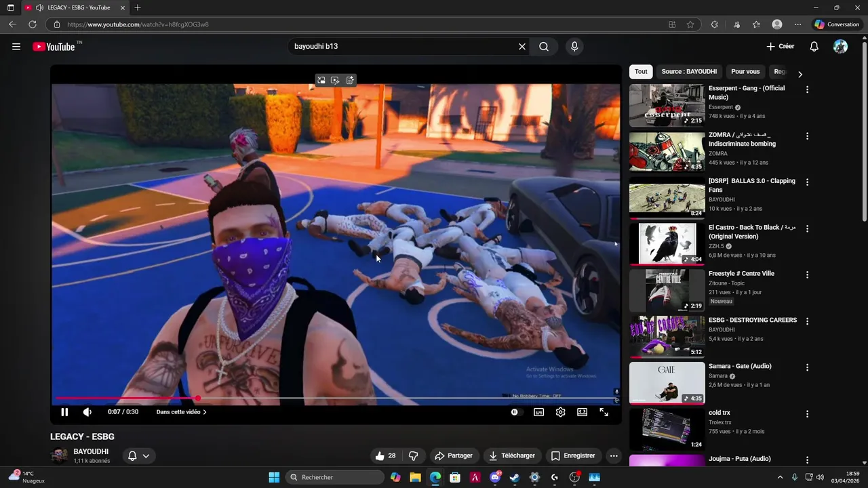The image size is (868, 488).
Task: Open the YouTube guide hamburger menu
Action: [x=16, y=47]
